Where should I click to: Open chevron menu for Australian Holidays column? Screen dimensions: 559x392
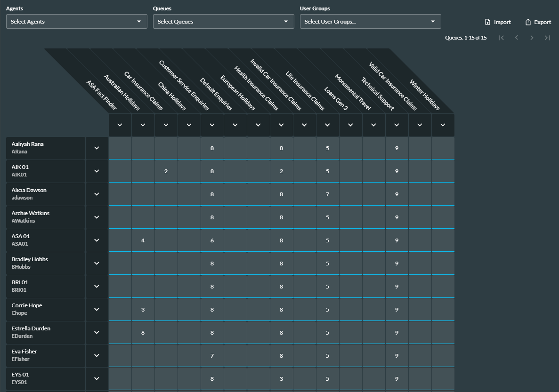(143, 125)
